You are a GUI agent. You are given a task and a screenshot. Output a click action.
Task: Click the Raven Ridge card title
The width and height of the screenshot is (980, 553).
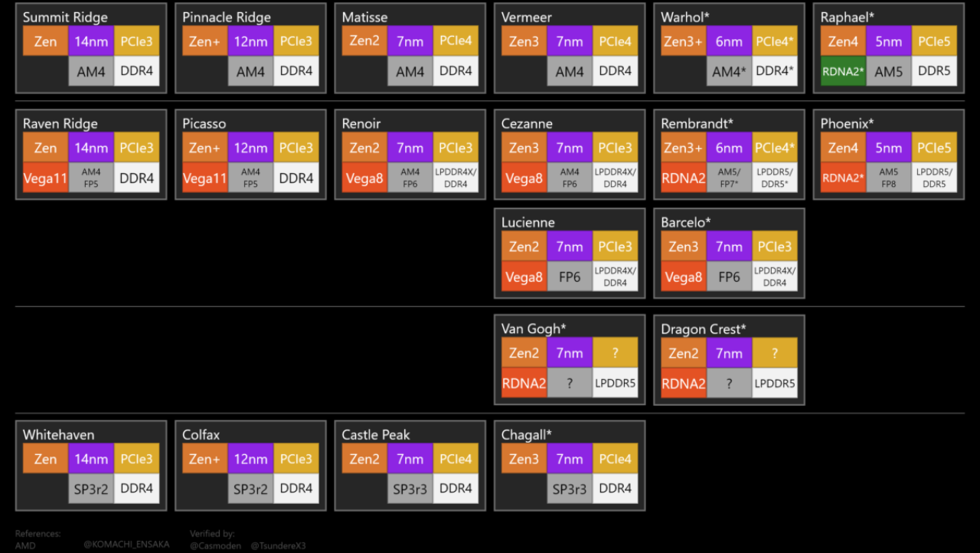coord(60,123)
